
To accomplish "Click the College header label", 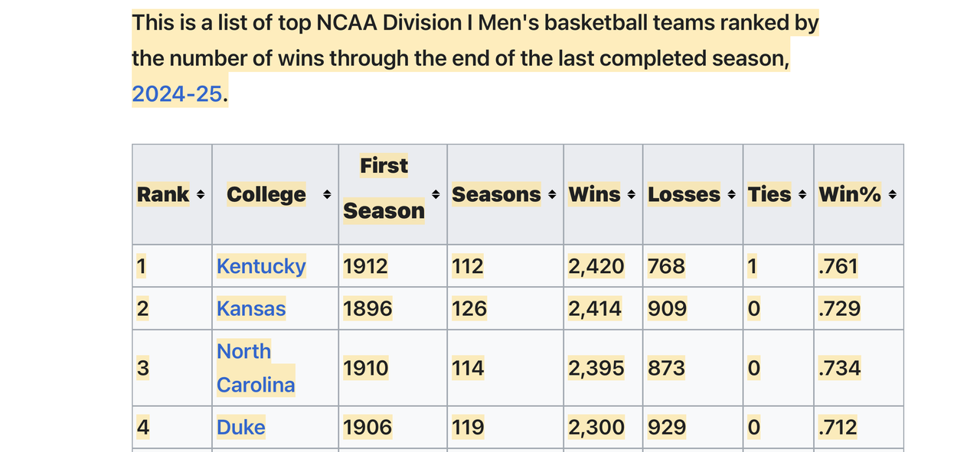I will pyautogui.click(x=266, y=195).
